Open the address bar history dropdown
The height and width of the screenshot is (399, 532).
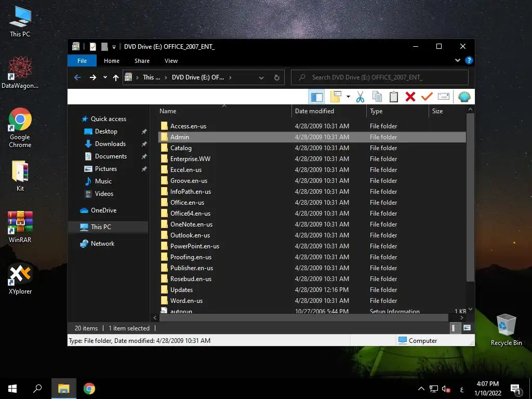[261, 78]
